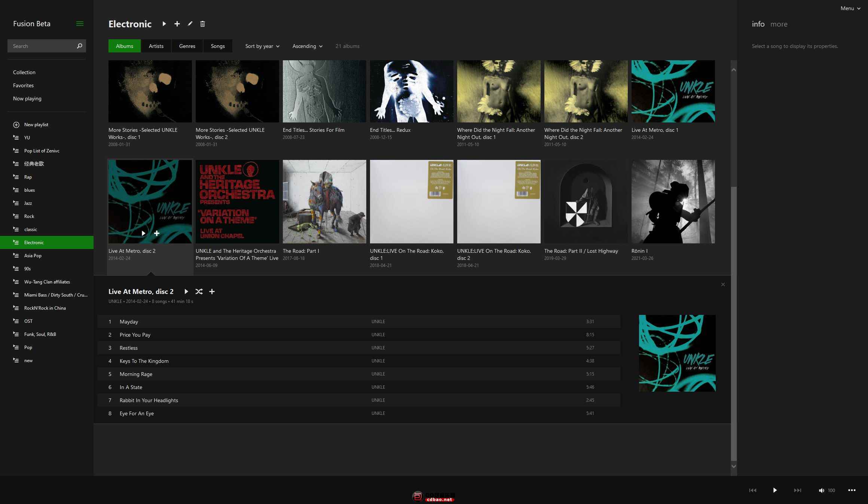
Task: Add Live At Metro, disc 2 to playlist
Action: (212, 291)
